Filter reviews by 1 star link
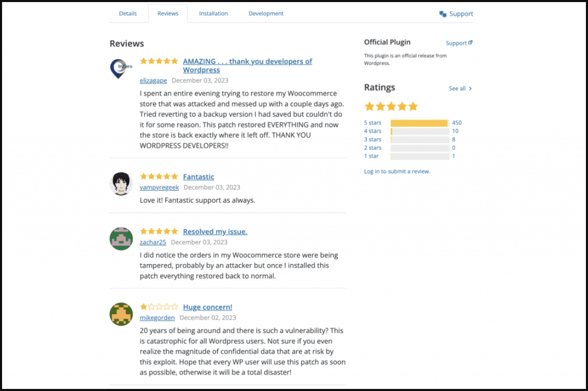588x391 pixels. coord(371,156)
